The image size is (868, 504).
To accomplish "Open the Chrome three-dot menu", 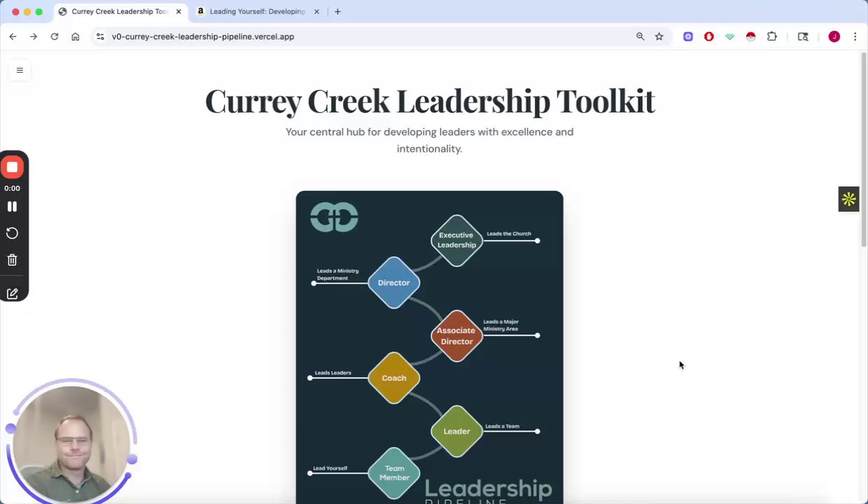I will 855,36.
